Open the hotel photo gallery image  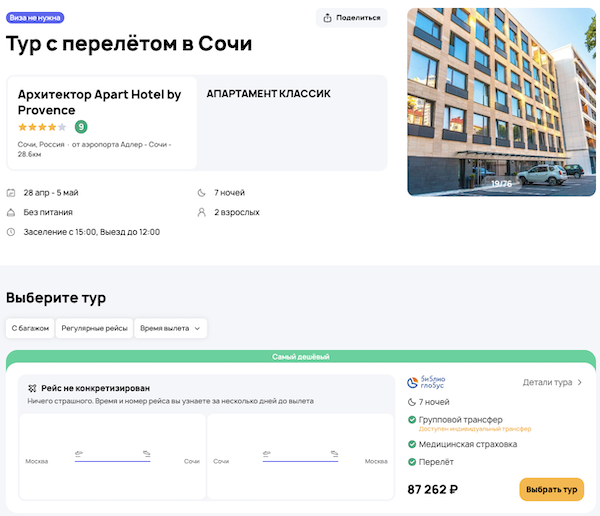[x=500, y=102]
